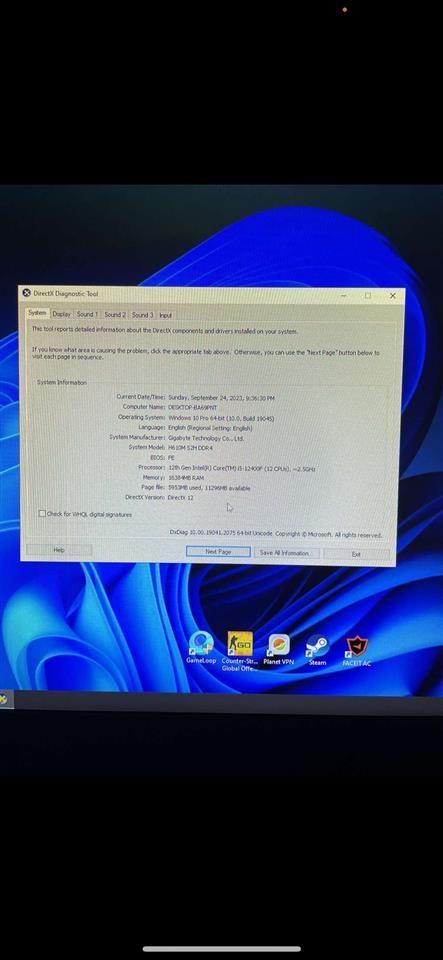Click Save All Information button

[285, 553]
